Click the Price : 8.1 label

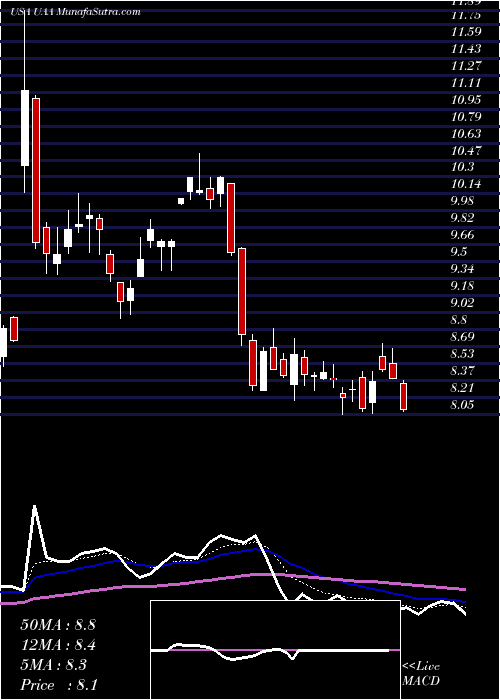coord(59,685)
